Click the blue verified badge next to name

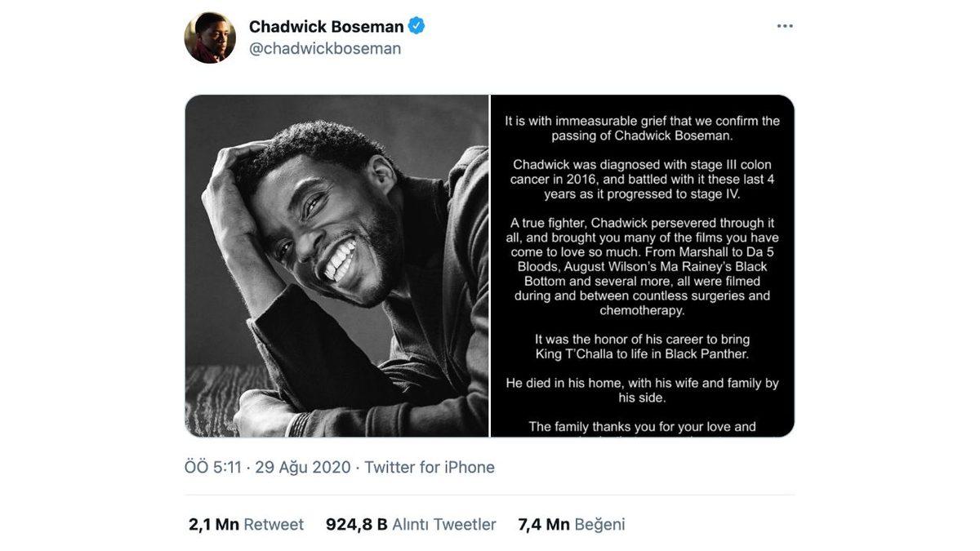[x=416, y=24]
